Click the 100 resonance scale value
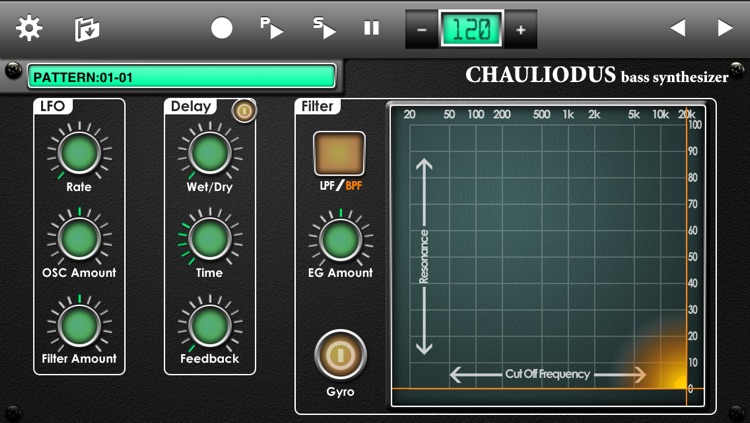 point(695,125)
